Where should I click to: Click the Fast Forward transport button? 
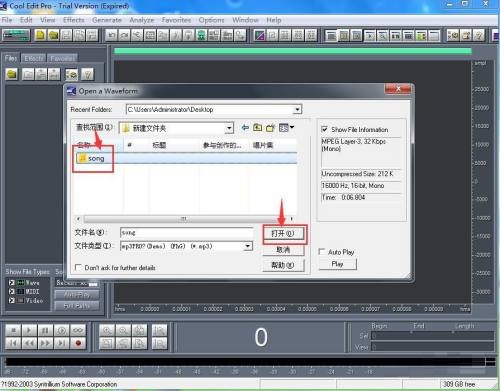45,343
